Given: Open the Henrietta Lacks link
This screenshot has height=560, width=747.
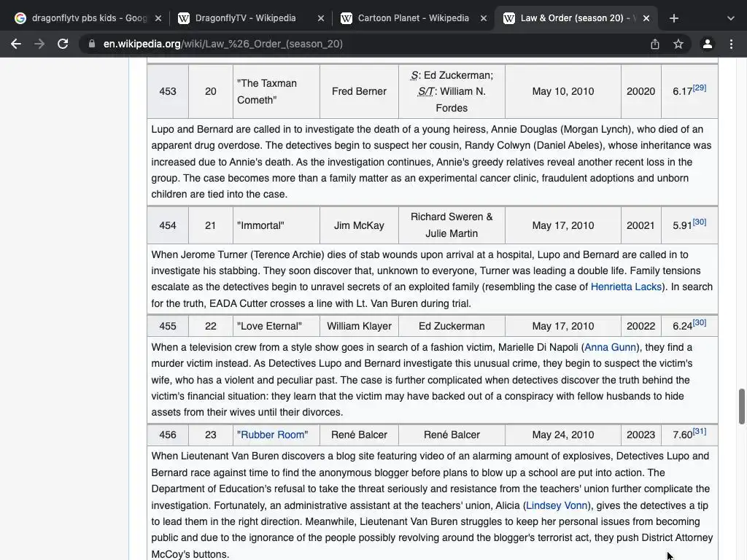Looking at the screenshot, I should [626, 287].
